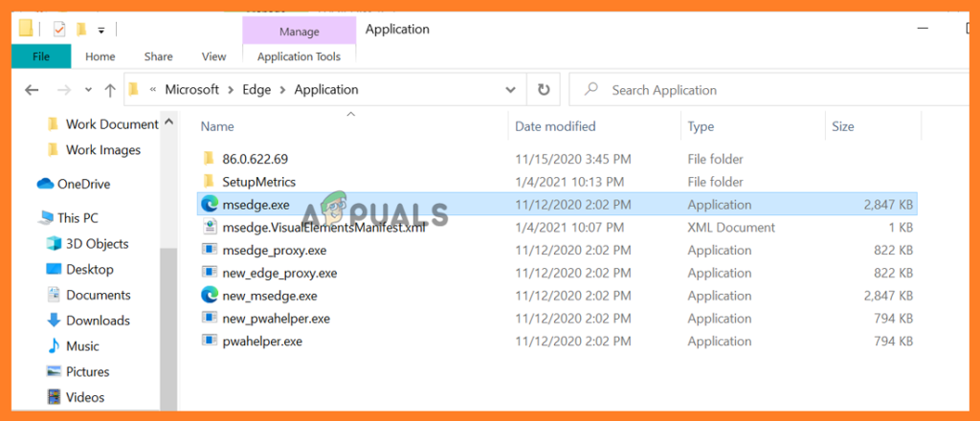Go forward with the right arrow
The height and width of the screenshot is (421, 980).
click(64, 90)
